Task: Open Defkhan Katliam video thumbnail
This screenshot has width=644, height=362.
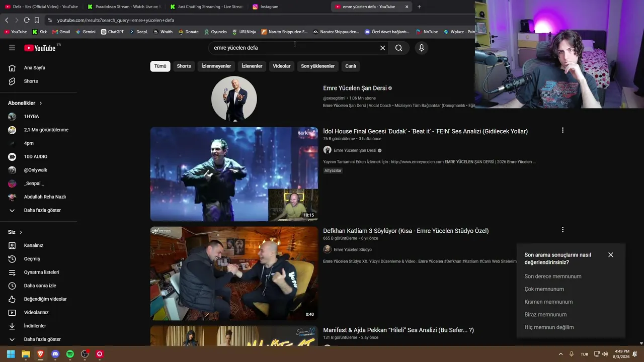Action: 234,274
